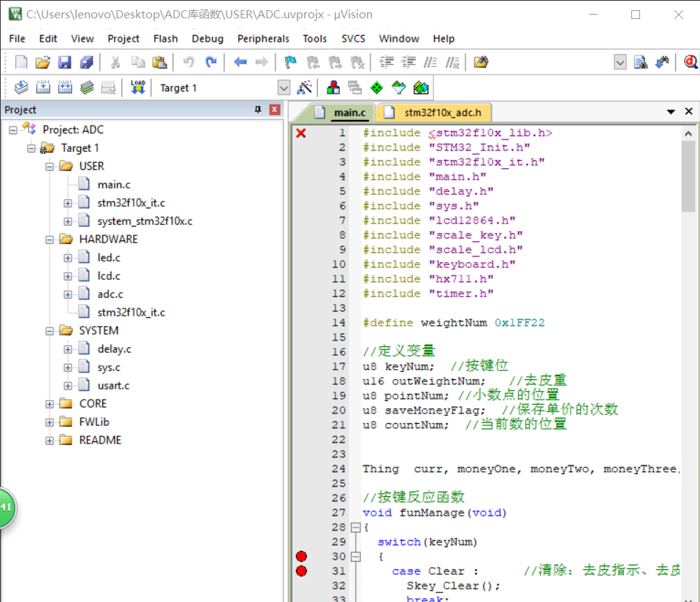
Task: Open the Target 1 selection dropdown
Action: (x=284, y=88)
